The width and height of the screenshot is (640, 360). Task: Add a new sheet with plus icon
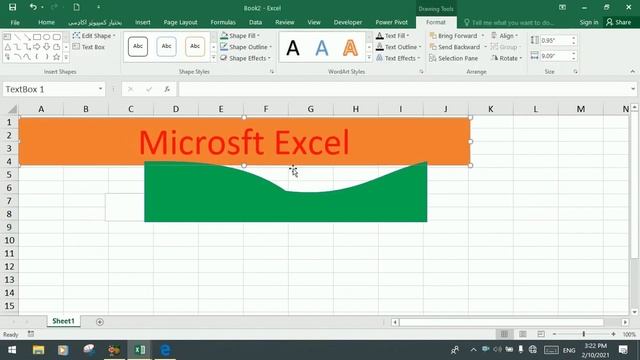point(100,322)
